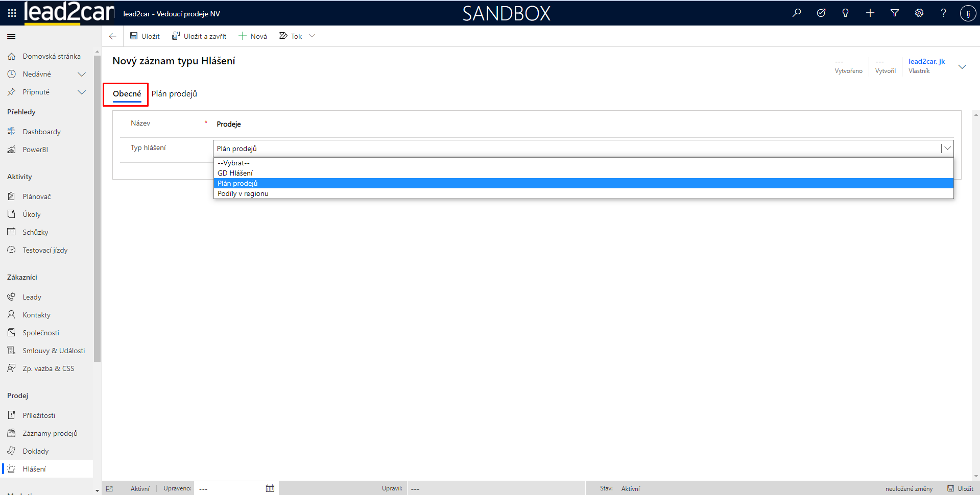Collapse the sidebar with hamburger icon
Image resolution: width=980 pixels, height=495 pixels.
coord(11,36)
